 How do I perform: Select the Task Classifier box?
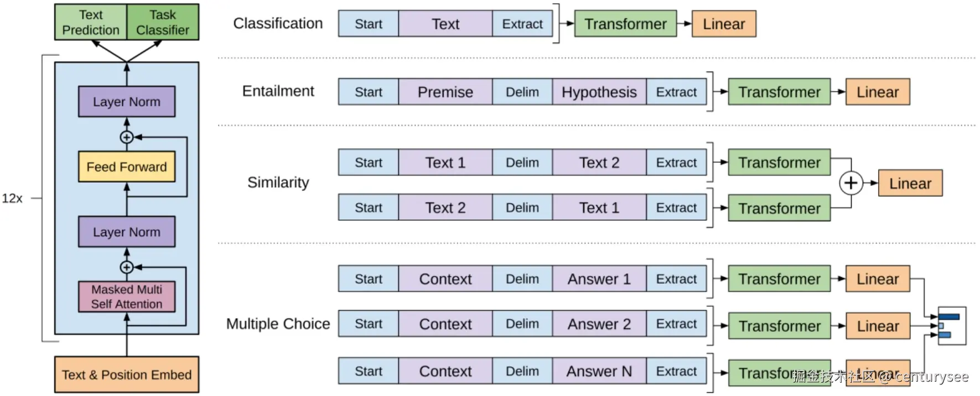coord(163,22)
